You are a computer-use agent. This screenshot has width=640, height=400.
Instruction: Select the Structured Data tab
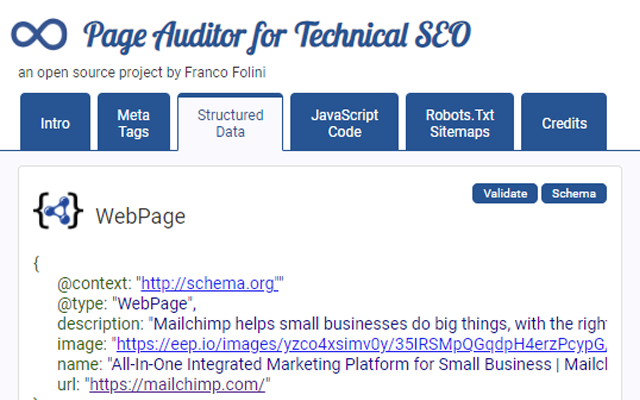(230, 124)
